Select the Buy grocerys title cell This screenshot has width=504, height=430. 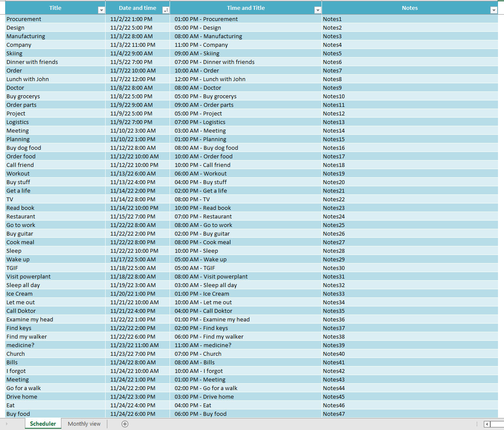(55, 97)
